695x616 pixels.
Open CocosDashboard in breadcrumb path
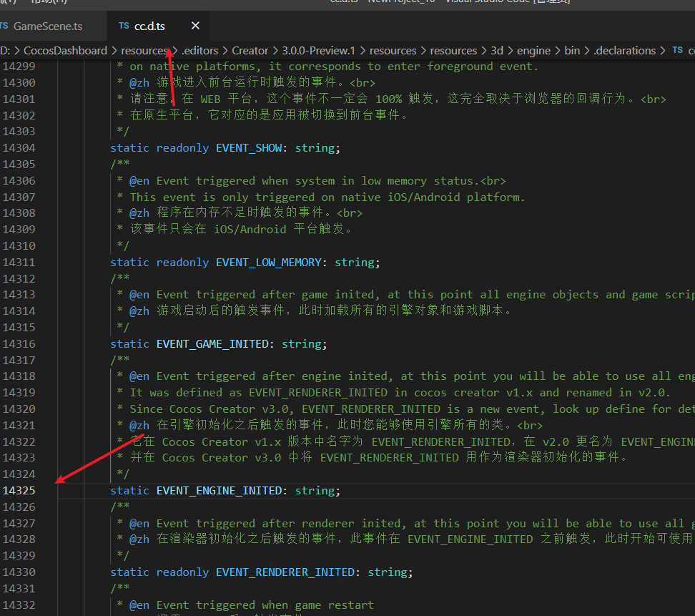tap(65, 51)
